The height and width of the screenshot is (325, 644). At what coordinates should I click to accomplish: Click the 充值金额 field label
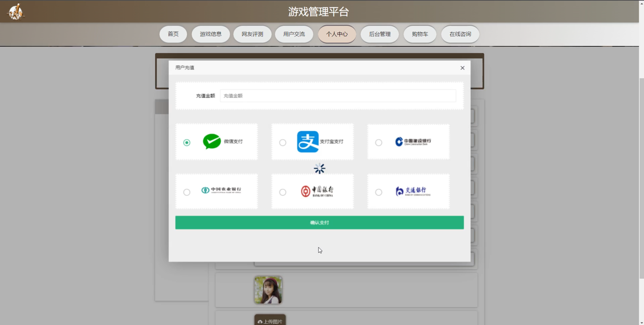pos(205,96)
